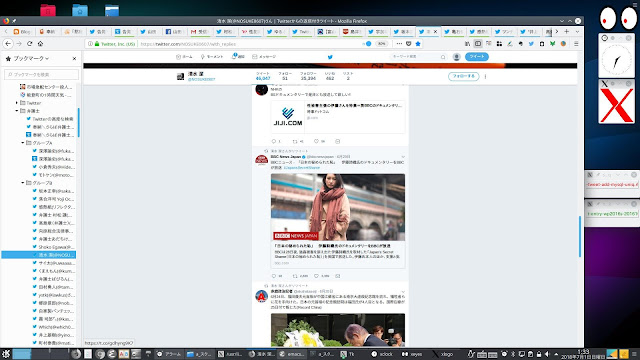Click the volume icon in system tray
The height and width of the screenshot is (360, 640).
click(547, 354)
